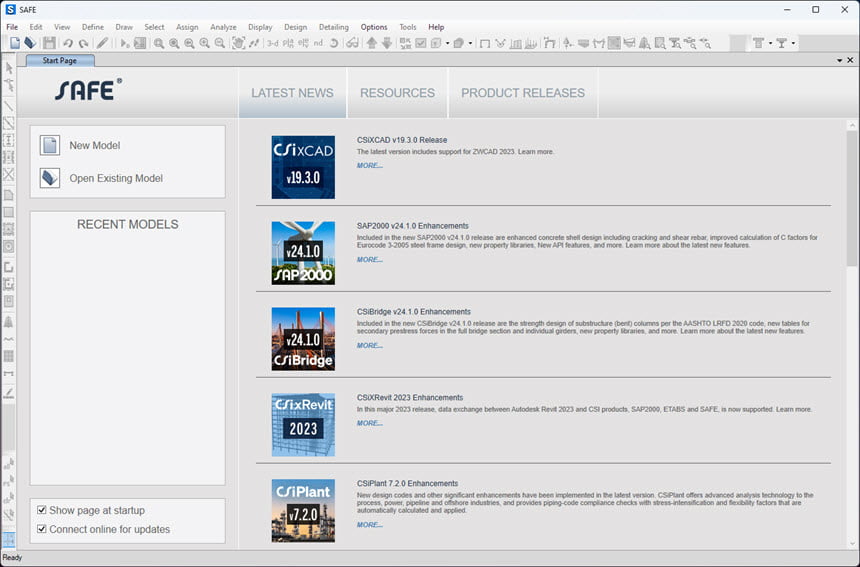Viewport: 860px width, 567px height.
Task: Click the New Model link
Action: [95, 145]
